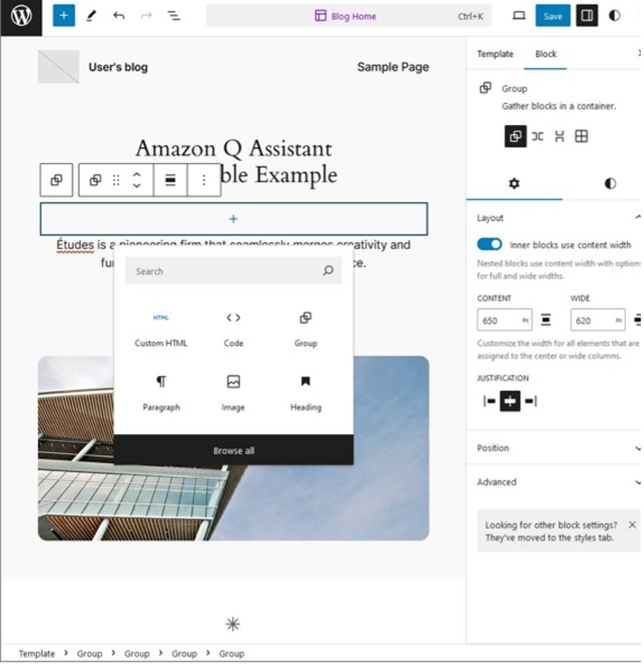Save the template
This screenshot has height=665, width=644.
tap(553, 16)
